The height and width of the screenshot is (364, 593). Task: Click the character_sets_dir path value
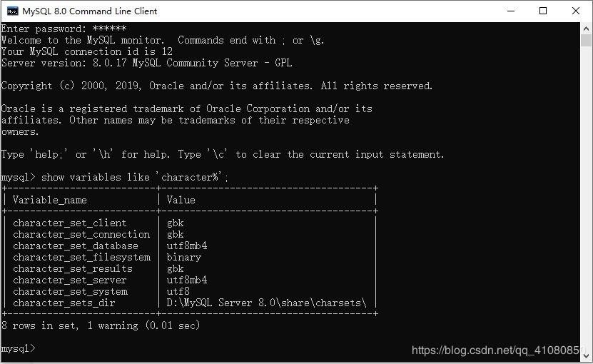[266, 303]
